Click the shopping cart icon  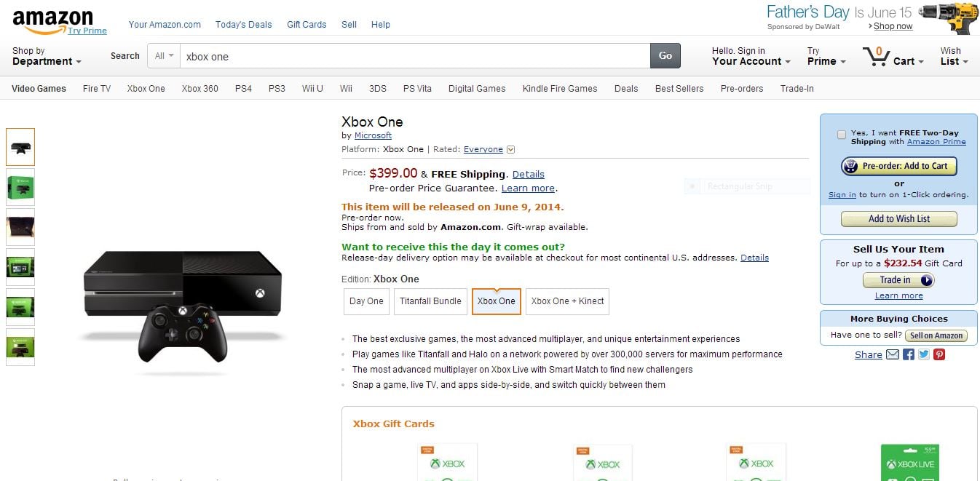point(876,56)
